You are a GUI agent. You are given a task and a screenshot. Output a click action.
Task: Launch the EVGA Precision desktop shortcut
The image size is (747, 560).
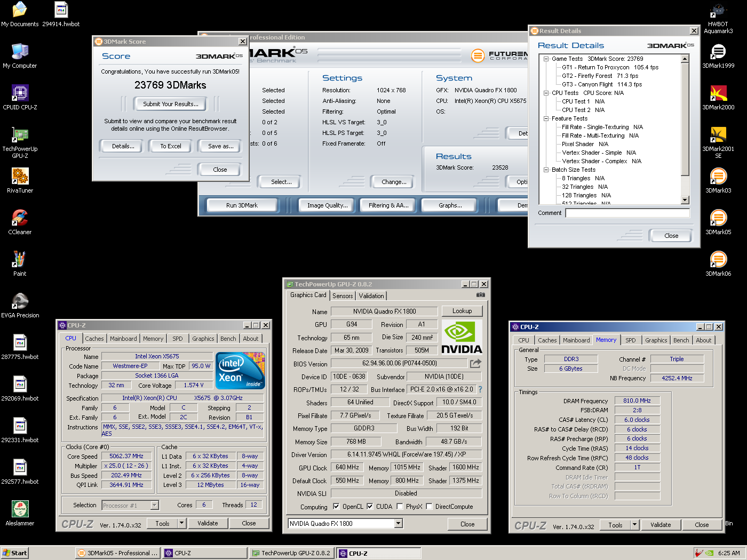[20, 306]
